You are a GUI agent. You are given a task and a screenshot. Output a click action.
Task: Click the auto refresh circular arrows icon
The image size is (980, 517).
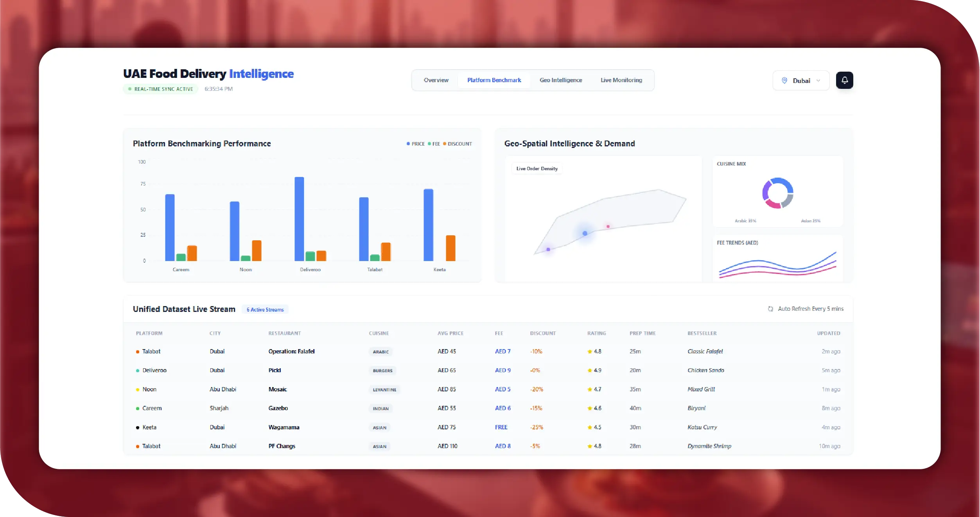(x=770, y=309)
